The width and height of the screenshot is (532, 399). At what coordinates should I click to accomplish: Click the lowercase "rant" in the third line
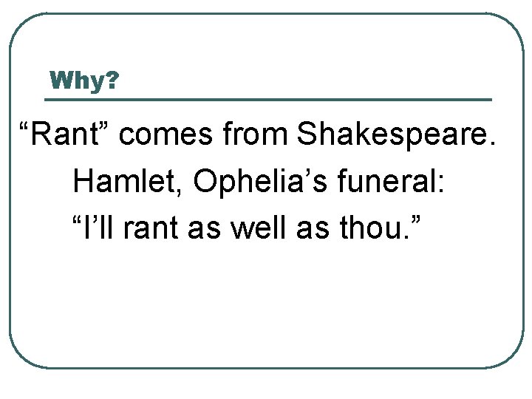(151, 228)
